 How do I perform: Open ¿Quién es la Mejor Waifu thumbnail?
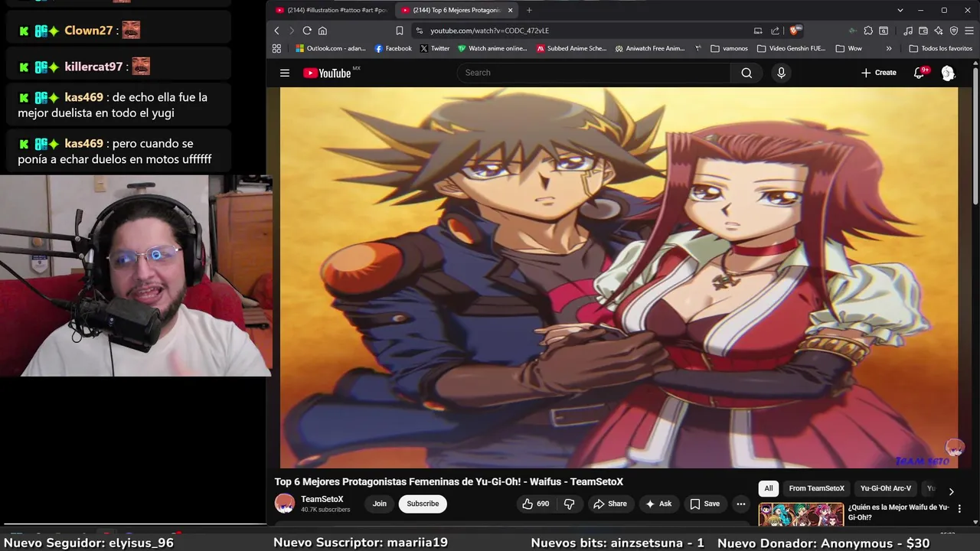click(x=801, y=515)
